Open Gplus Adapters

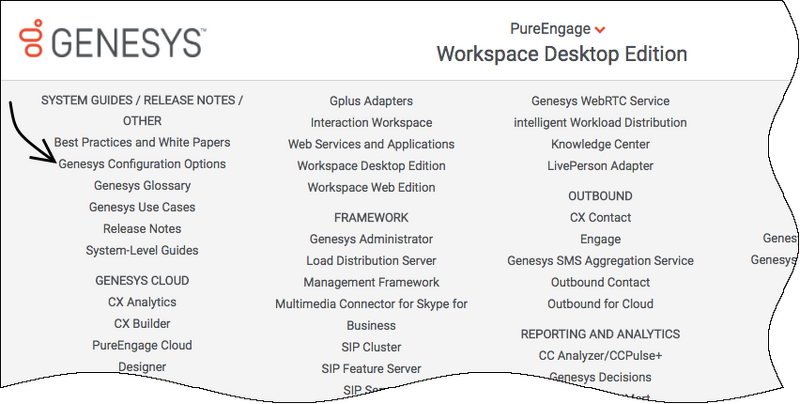tap(371, 101)
